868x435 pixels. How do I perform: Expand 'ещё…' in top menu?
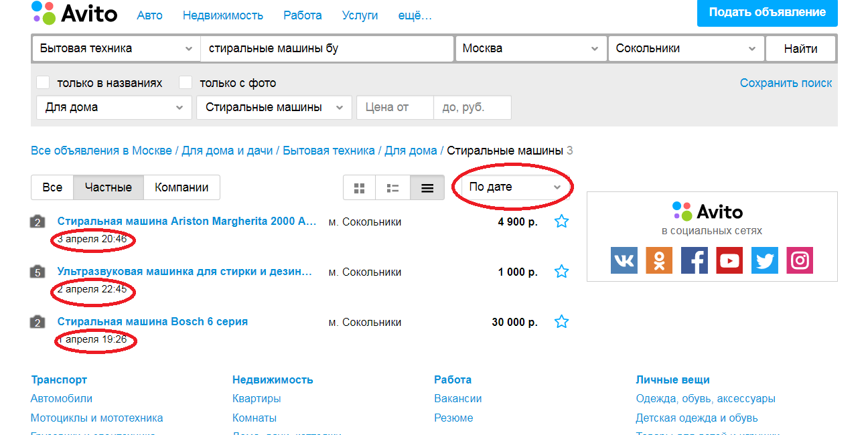click(x=415, y=15)
